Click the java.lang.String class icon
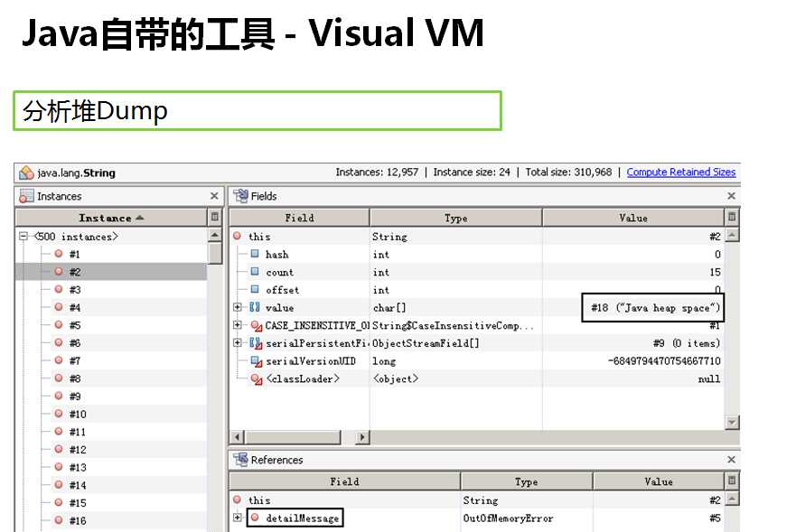 [x=26, y=173]
